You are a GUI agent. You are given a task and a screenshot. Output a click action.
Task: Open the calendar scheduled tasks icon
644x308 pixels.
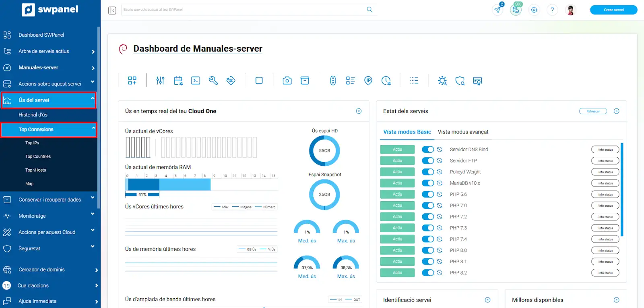178,81
